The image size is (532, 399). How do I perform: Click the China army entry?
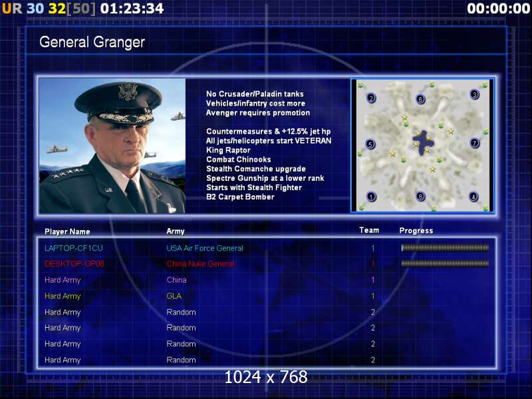pyautogui.click(x=176, y=280)
